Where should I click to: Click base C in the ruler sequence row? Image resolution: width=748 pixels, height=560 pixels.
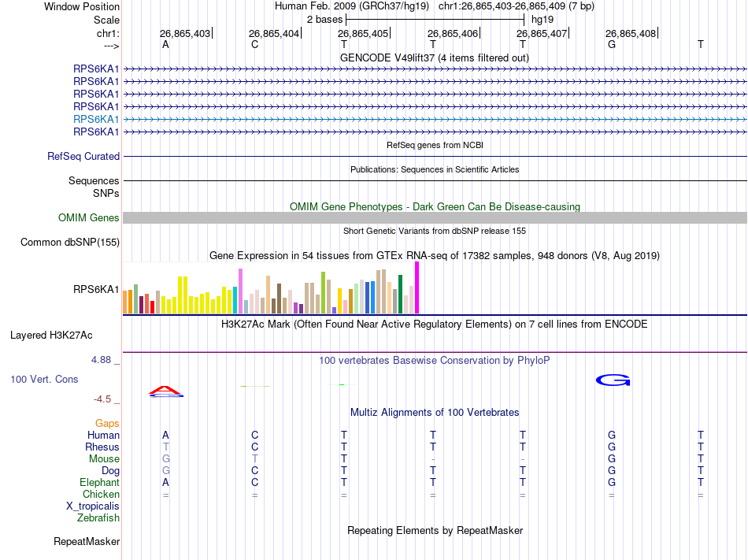tap(255, 44)
